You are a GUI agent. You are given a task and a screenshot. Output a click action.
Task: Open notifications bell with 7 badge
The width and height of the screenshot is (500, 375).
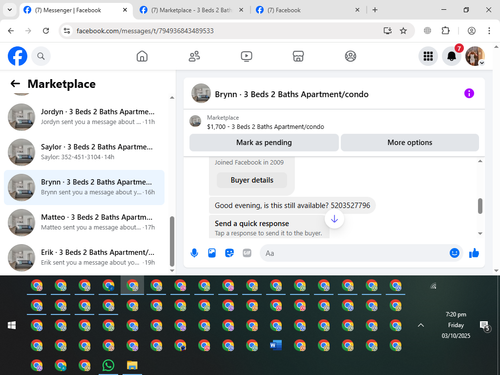(x=452, y=56)
